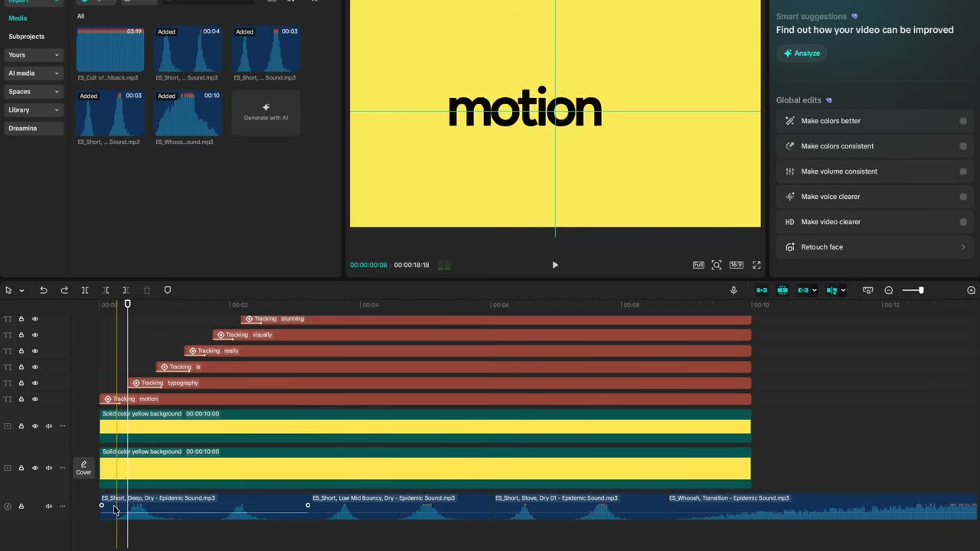Image resolution: width=980 pixels, height=551 pixels.
Task: Toggle visibility of the 'typography' text track
Action: pos(34,383)
